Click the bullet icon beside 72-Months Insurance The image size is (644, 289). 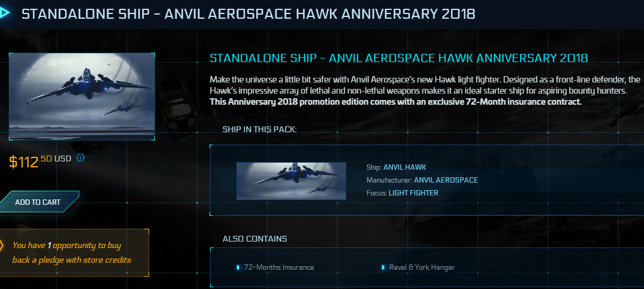click(238, 267)
